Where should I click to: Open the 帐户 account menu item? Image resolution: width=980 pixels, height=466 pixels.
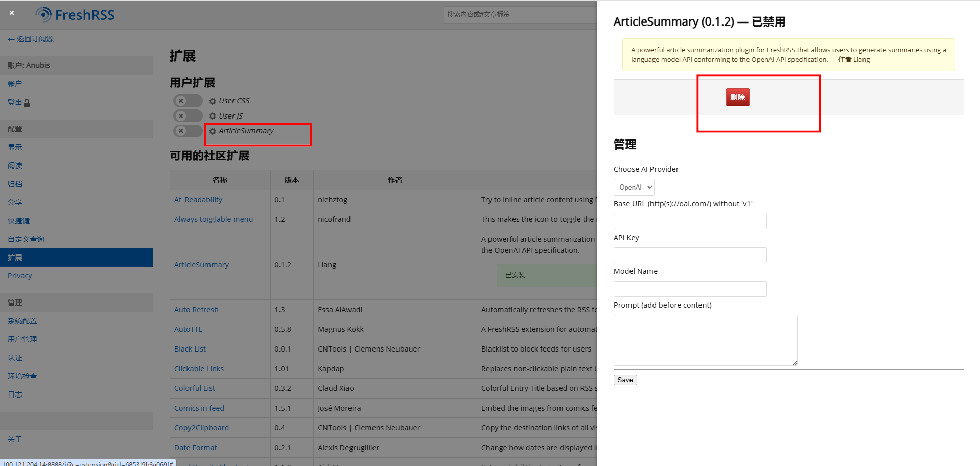pyautogui.click(x=15, y=84)
